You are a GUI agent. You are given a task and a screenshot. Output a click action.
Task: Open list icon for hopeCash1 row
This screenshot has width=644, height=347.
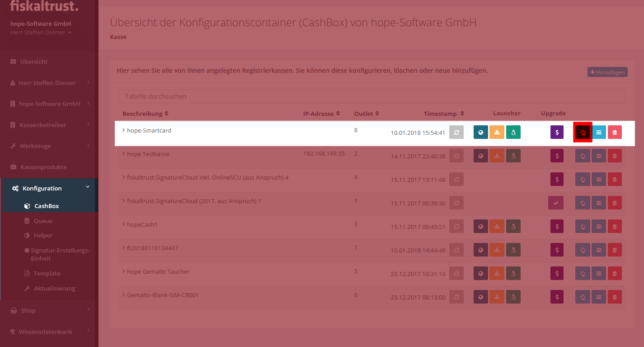[x=599, y=226]
